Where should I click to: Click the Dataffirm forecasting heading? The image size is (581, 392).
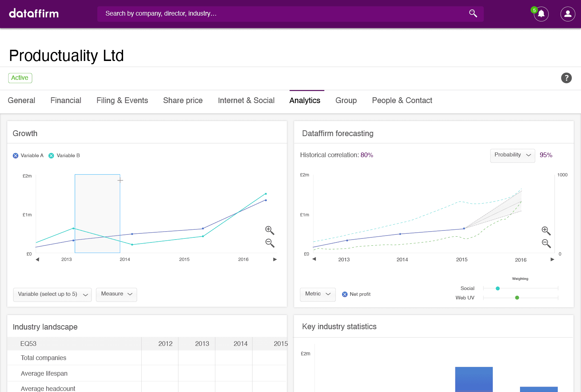tap(338, 134)
